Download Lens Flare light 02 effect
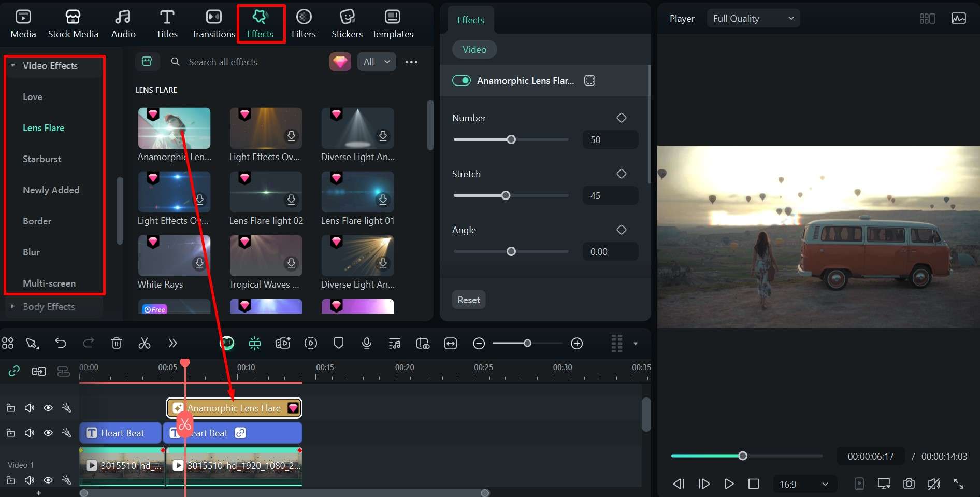 click(291, 200)
